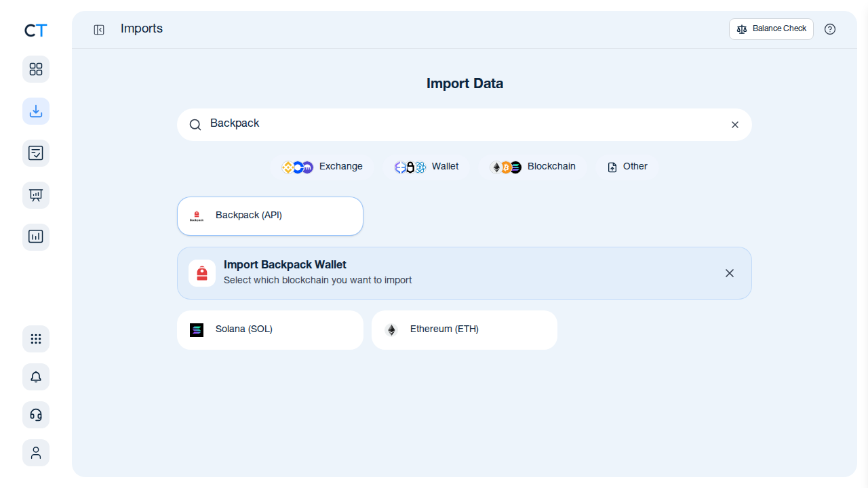Open the notifications bell icon
Image resolution: width=868 pixels, height=488 pixels.
(36, 377)
